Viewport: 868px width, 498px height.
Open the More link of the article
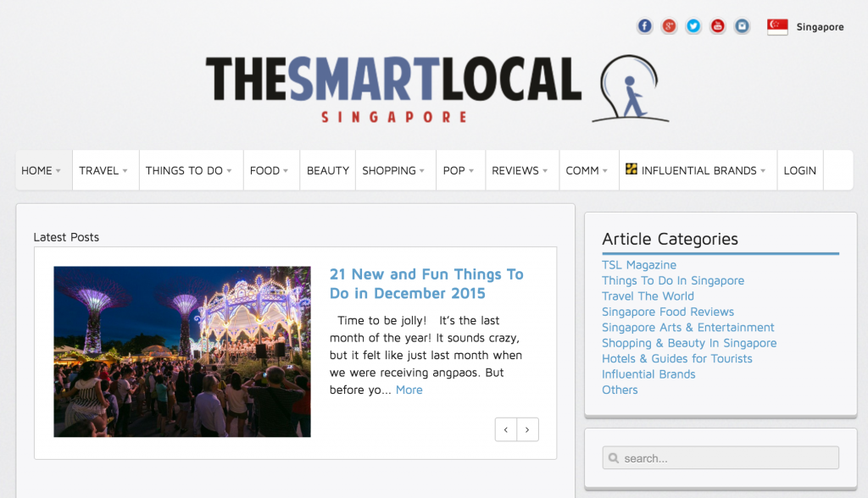point(409,390)
